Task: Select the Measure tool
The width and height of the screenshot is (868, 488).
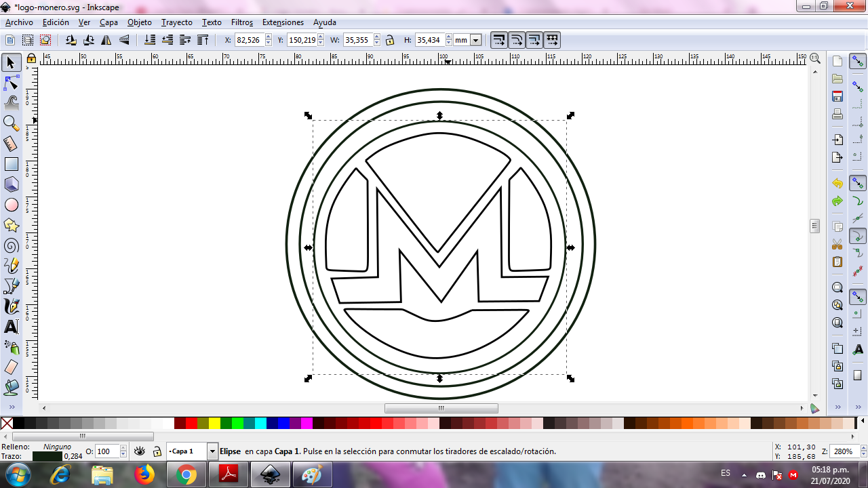Action: tap(11, 144)
